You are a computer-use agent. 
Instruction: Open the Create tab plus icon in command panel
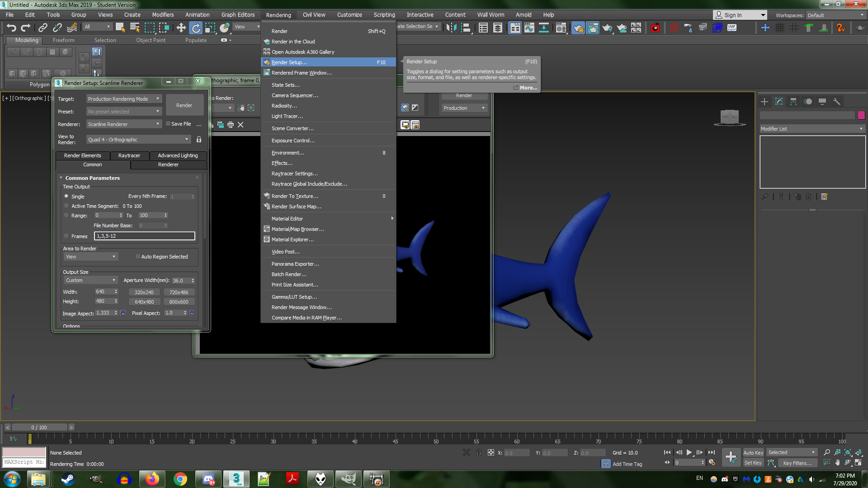[764, 102]
